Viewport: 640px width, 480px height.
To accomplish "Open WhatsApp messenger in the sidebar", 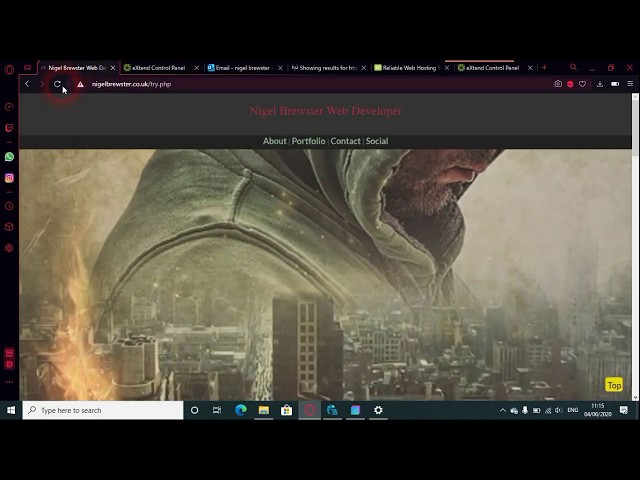I will (x=9, y=157).
